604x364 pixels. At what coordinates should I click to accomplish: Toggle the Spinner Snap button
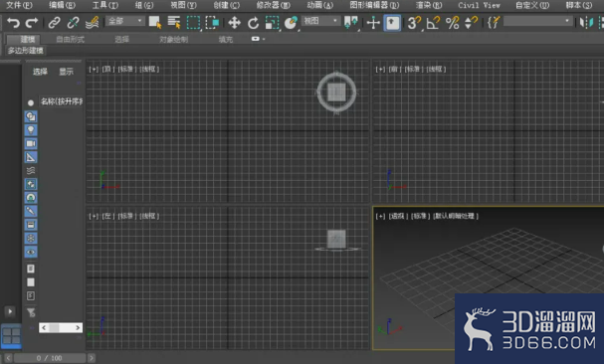pyautogui.click(x=471, y=23)
